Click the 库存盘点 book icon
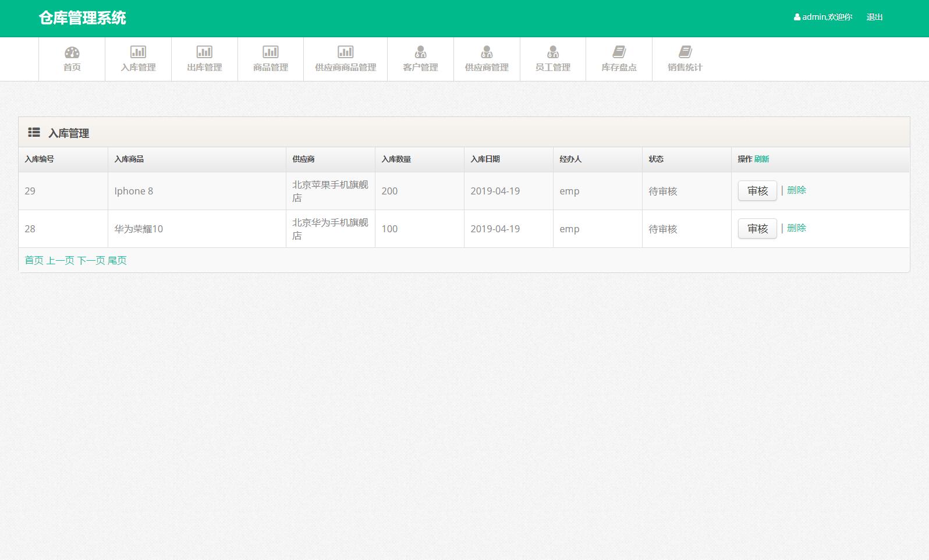 pyautogui.click(x=619, y=52)
